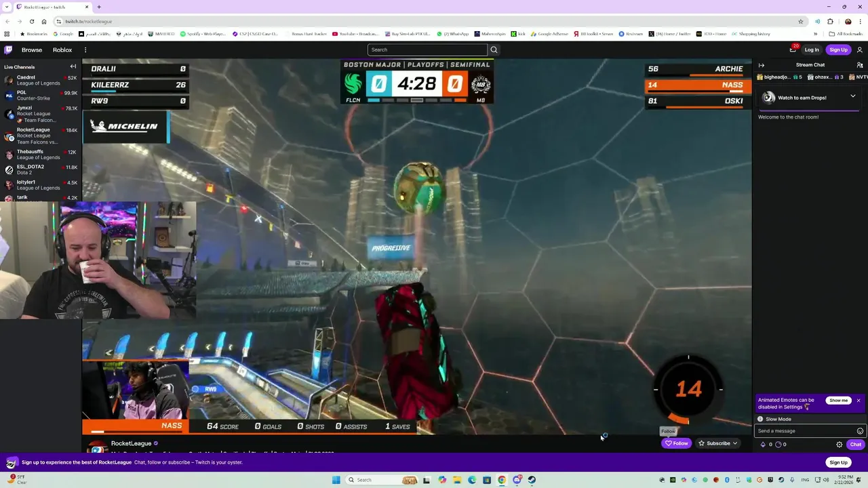Follow the RocketLeague channel
The height and width of the screenshot is (488, 868).
point(676,443)
